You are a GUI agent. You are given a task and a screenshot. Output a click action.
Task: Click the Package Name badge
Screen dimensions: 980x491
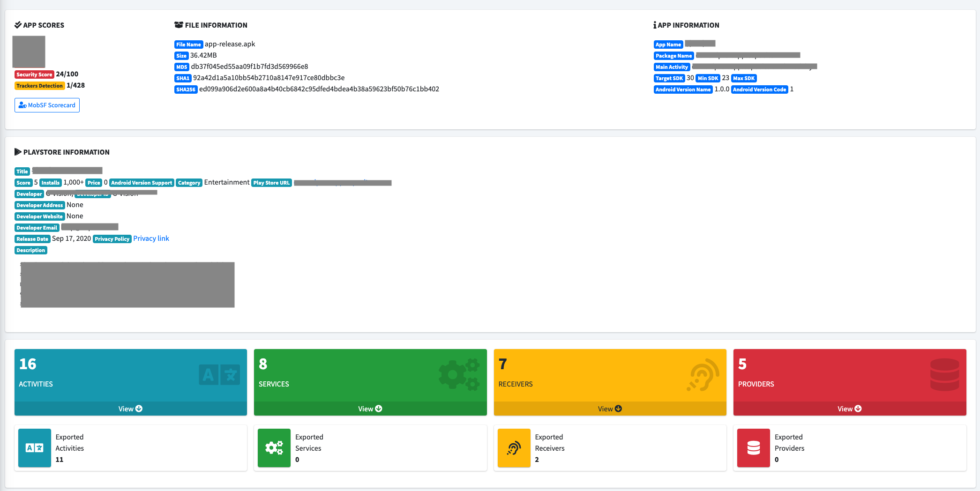(673, 56)
